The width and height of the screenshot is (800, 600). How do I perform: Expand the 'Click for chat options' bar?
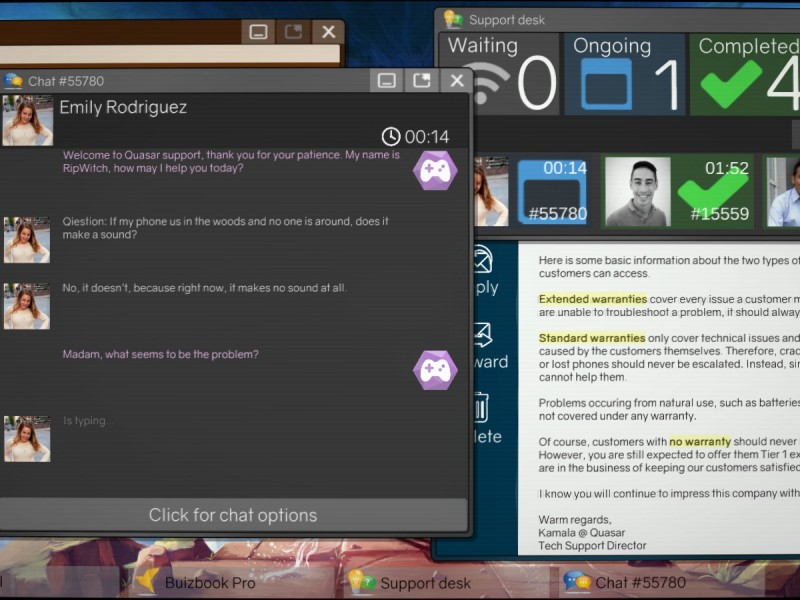tap(233, 515)
